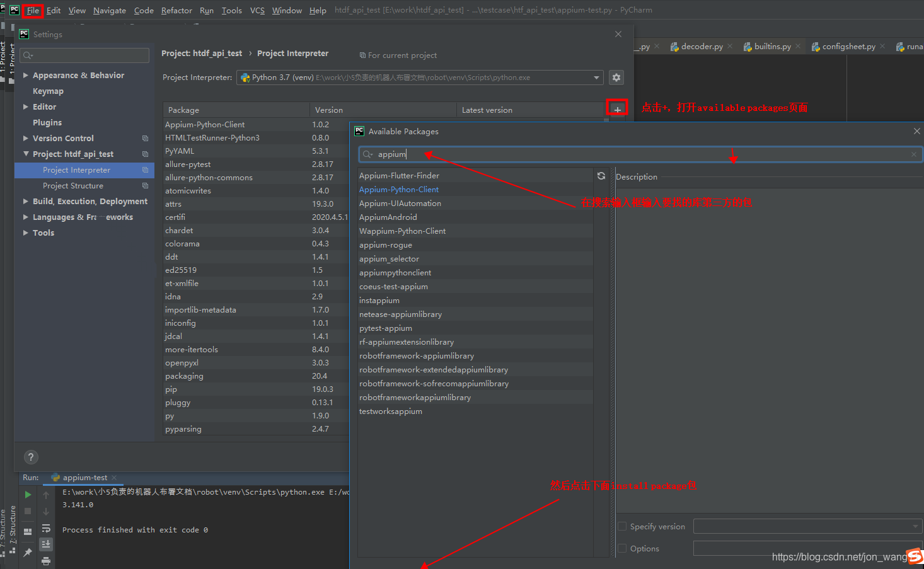Enable scroll to end in run console
Screen dimensions: 924x569
[x=46, y=543]
